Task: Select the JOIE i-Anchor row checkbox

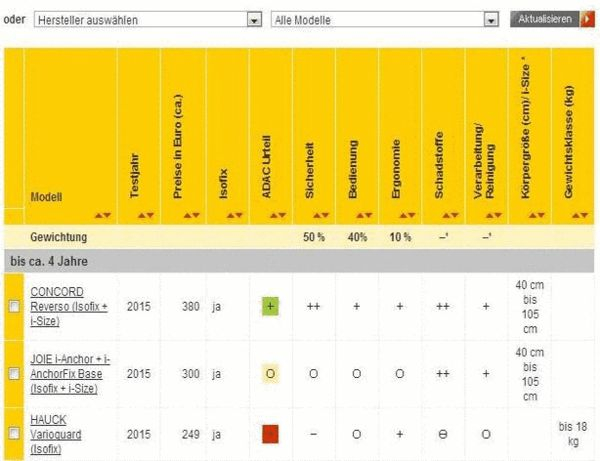Action: pyautogui.click(x=14, y=373)
